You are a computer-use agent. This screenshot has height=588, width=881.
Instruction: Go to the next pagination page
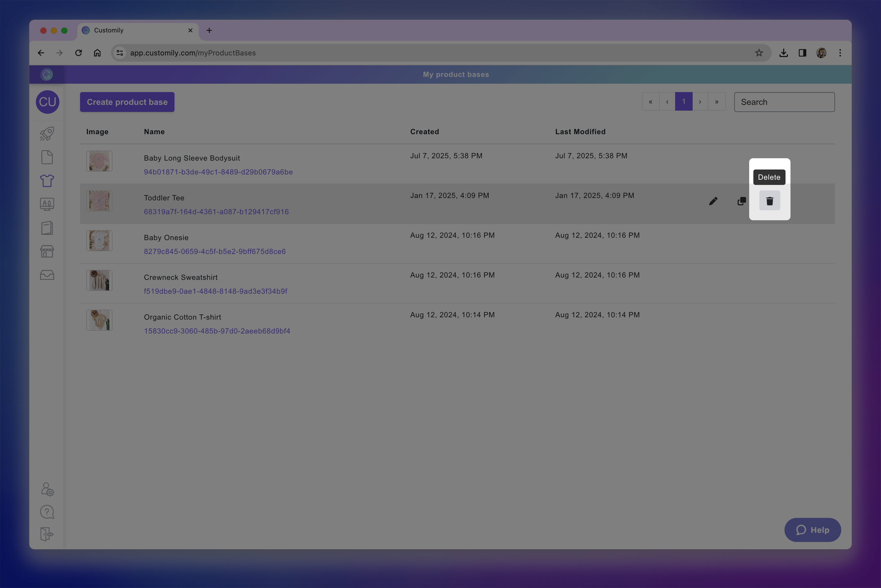point(700,102)
